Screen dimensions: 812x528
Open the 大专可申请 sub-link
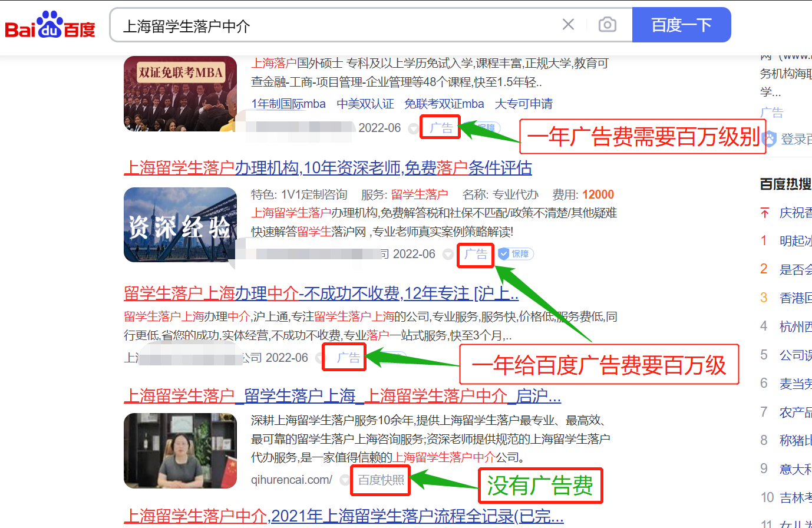tap(524, 104)
